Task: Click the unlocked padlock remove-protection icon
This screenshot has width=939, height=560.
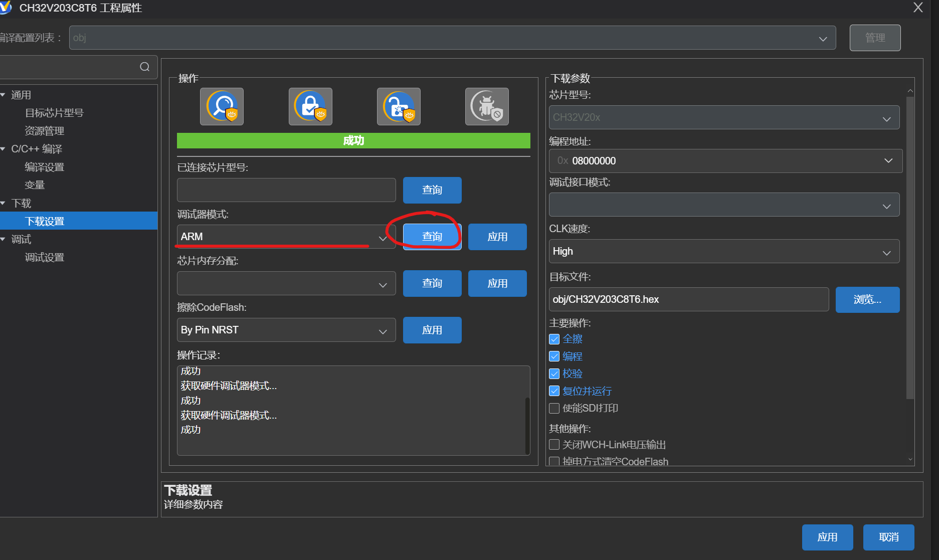Action: coord(399,107)
